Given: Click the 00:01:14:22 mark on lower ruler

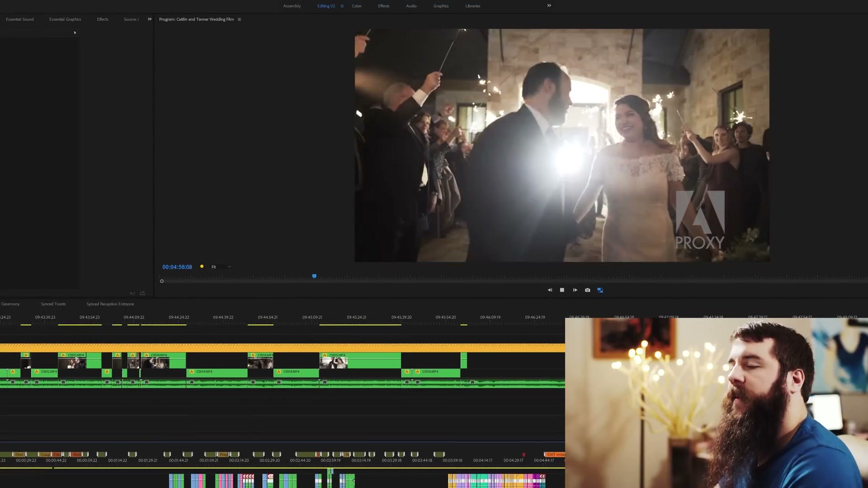Looking at the screenshot, I should click(x=118, y=460).
